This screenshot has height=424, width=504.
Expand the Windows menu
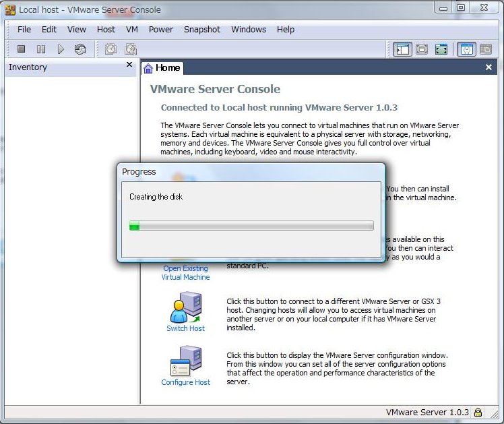tap(249, 30)
